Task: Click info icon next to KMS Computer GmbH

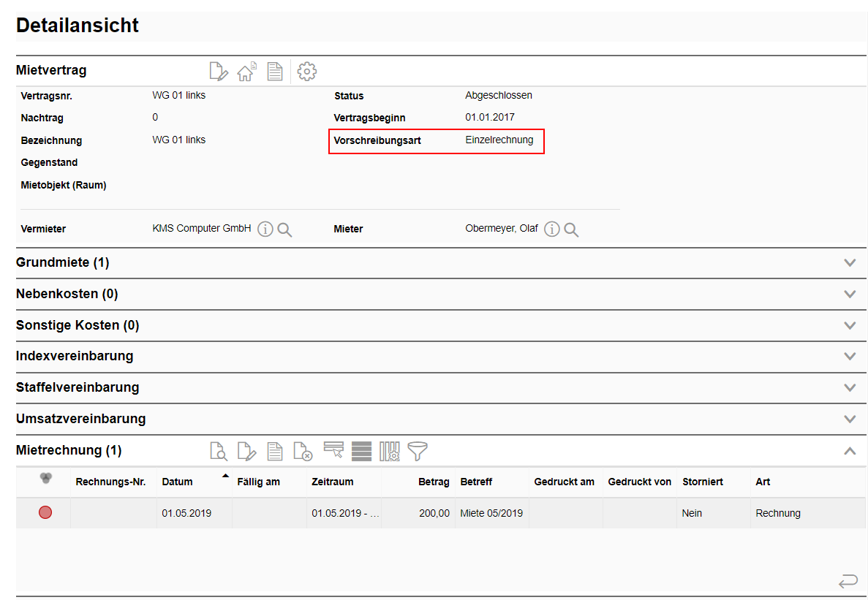Action: point(265,229)
